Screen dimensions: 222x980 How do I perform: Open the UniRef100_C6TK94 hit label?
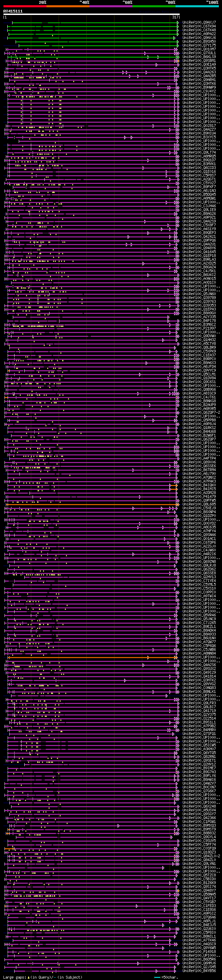(x=199, y=26)
